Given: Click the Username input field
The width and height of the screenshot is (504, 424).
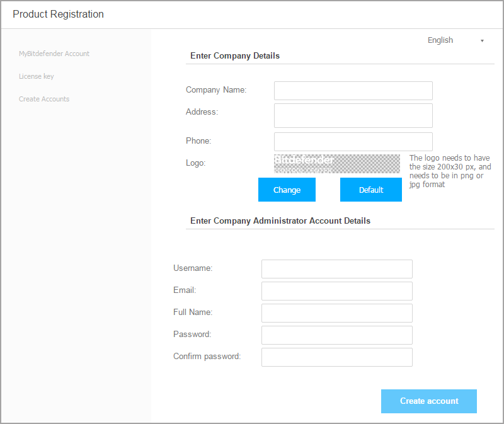Looking at the screenshot, I should pos(336,268).
